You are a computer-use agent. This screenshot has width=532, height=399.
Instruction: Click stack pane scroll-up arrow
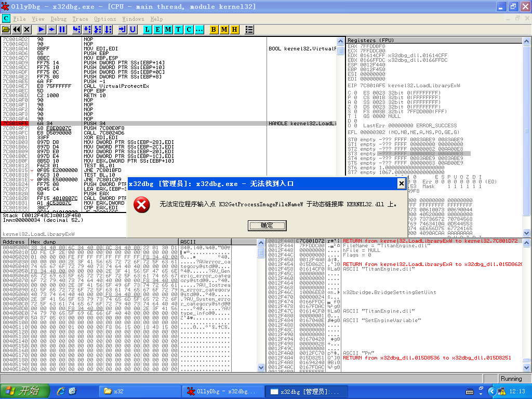click(526, 243)
